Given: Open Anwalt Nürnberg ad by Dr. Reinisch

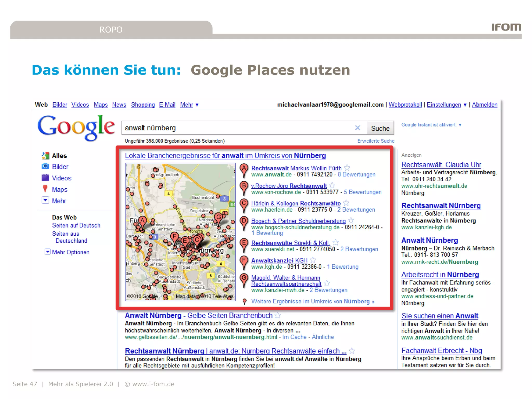Looking at the screenshot, I should (430, 240).
